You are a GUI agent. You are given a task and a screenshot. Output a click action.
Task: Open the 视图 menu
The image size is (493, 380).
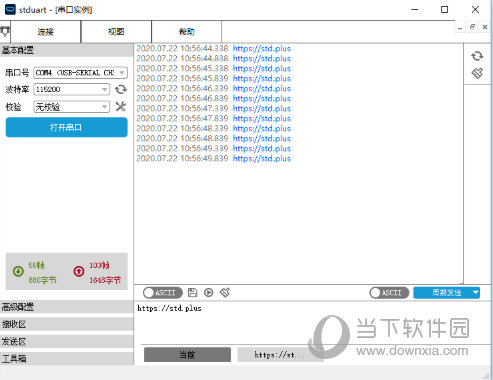pos(116,32)
